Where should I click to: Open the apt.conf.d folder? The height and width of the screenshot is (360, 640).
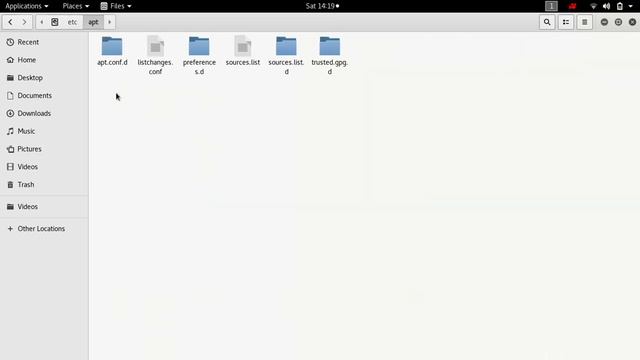pyautogui.click(x=112, y=51)
